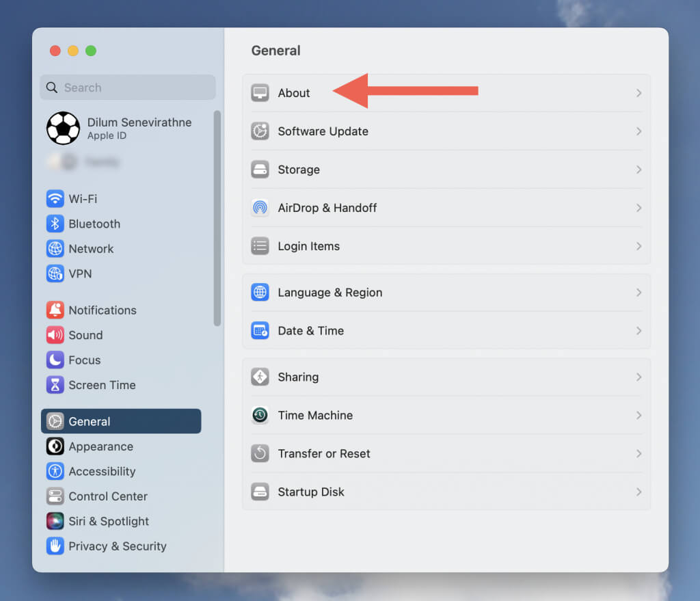This screenshot has height=601, width=700.
Task: Click the "About" label text
Action: tap(294, 93)
